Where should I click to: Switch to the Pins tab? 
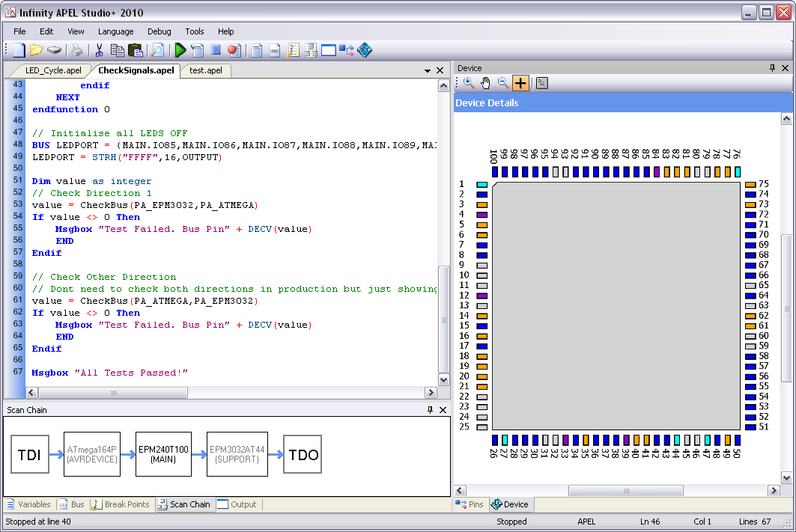tap(471, 504)
